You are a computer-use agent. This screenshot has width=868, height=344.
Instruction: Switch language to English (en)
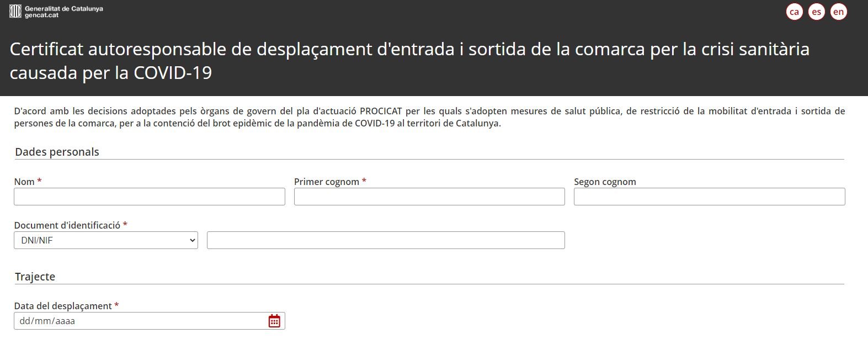point(838,12)
